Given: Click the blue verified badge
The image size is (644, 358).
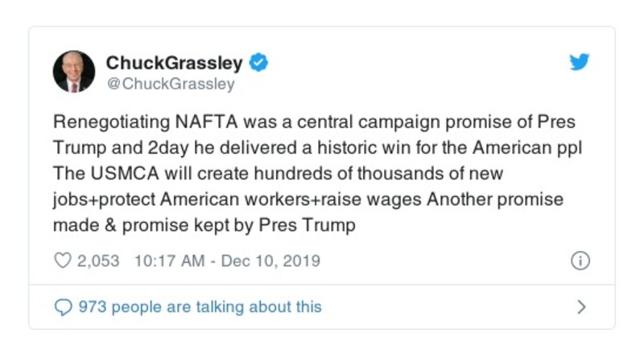Looking at the screenshot, I should click(258, 62).
